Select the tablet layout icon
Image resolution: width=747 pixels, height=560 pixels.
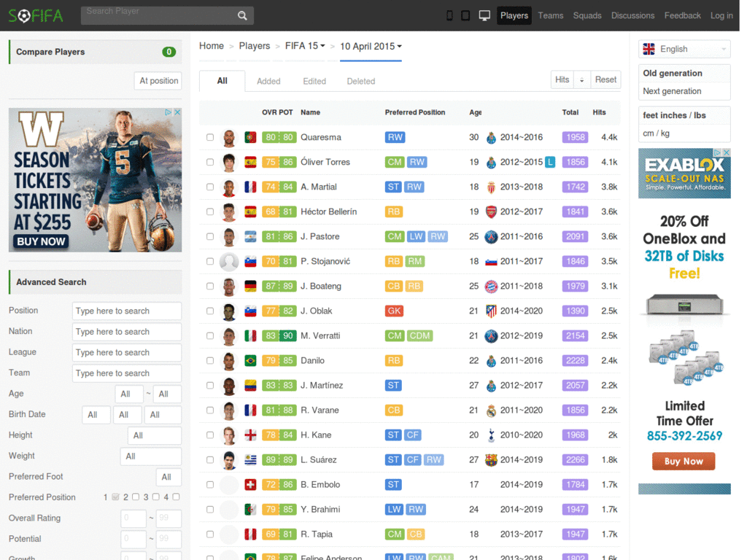[x=465, y=15]
